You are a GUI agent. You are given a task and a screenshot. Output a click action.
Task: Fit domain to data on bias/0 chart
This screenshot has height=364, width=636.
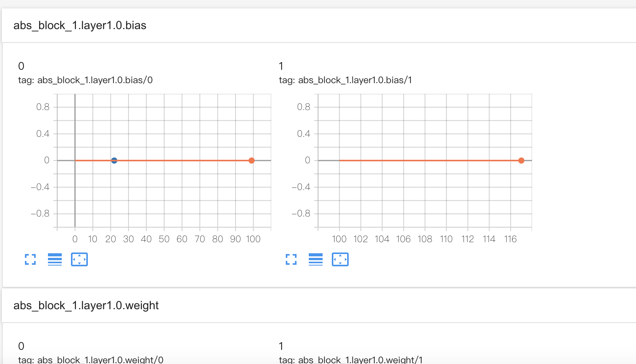79,259
